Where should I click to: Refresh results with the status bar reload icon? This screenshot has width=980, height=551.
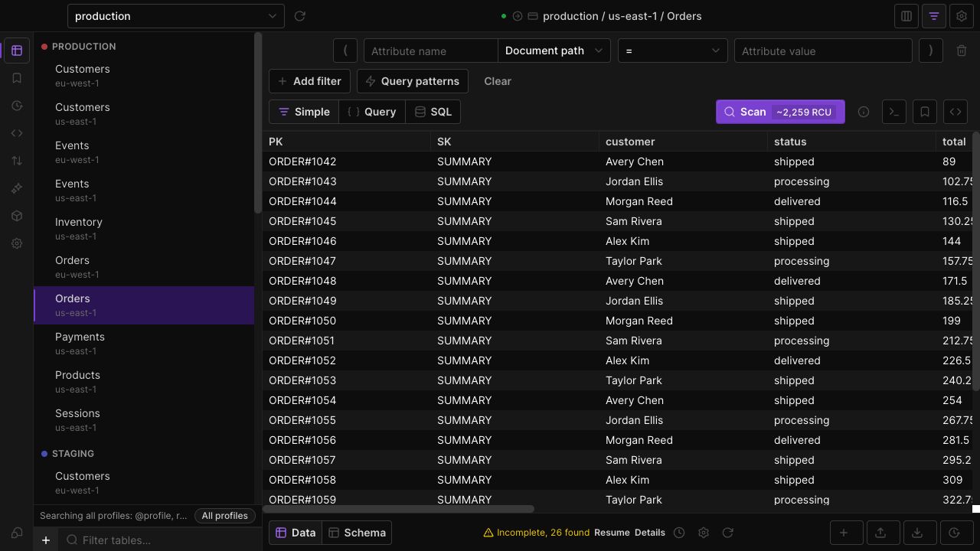[x=728, y=533]
